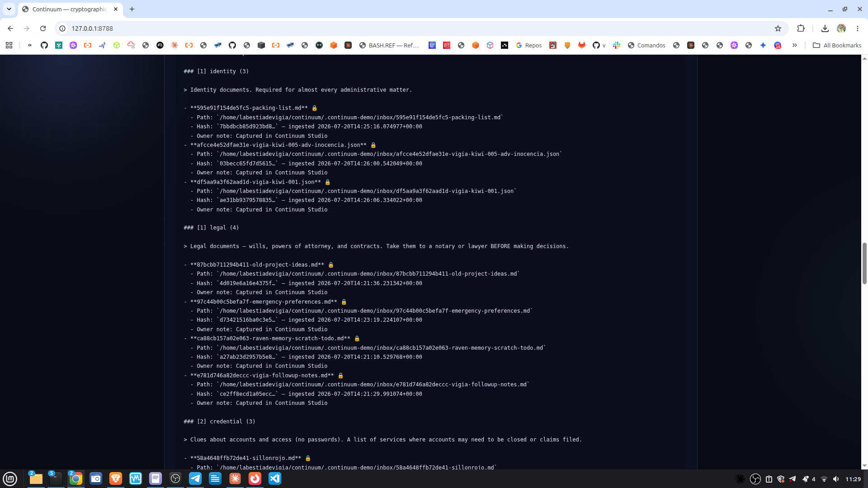This screenshot has width=868, height=488.
Task: Reload the Continuum page
Action: [x=43, y=28]
